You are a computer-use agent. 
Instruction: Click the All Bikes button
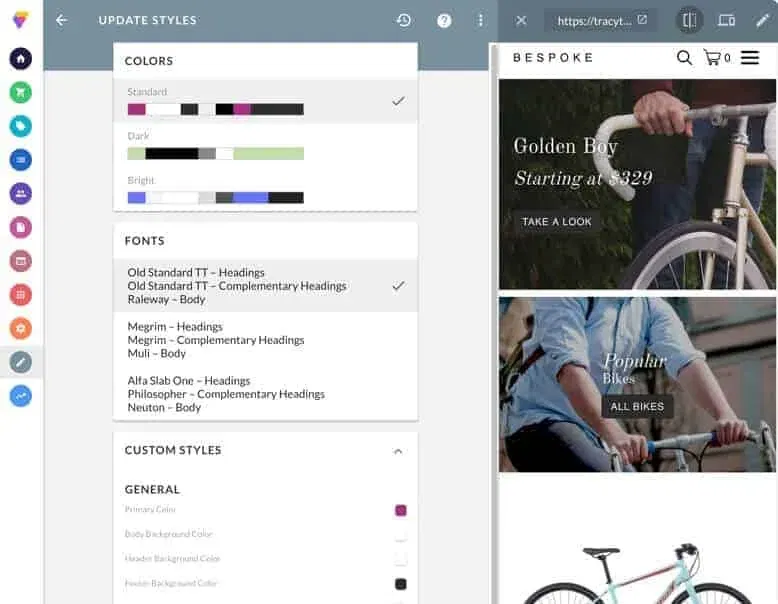637,406
